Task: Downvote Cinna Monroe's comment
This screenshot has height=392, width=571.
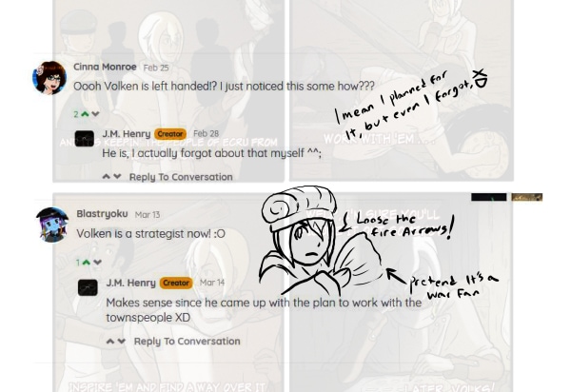Action: (x=95, y=114)
